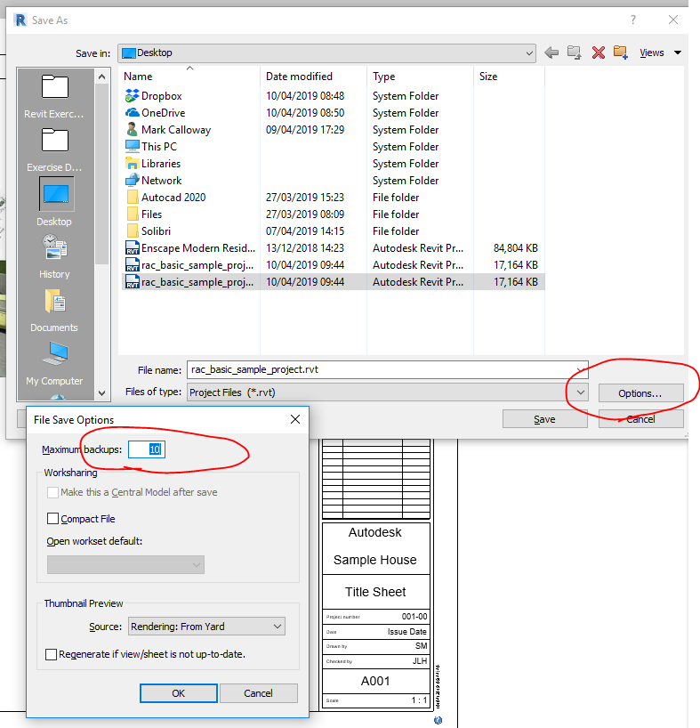The image size is (700, 728).
Task: Select the OneDrive folder icon
Action: [133, 113]
